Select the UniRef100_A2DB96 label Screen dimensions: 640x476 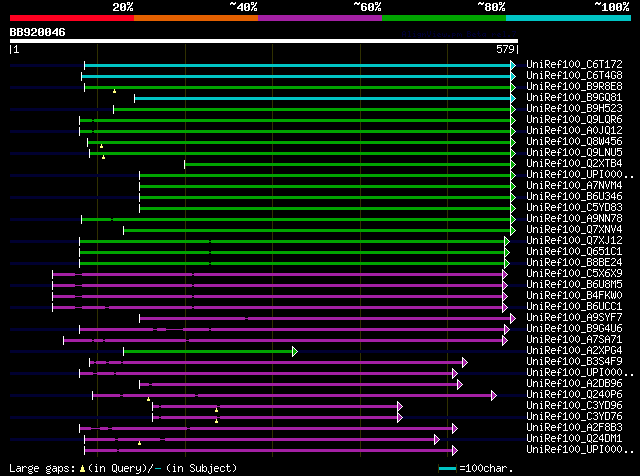(x=574, y=384)
